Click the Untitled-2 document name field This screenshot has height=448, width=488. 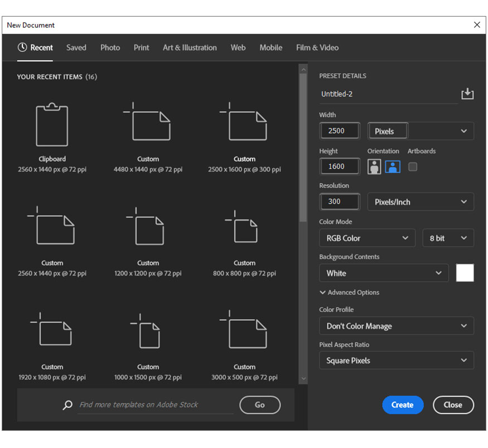point(388,94)
